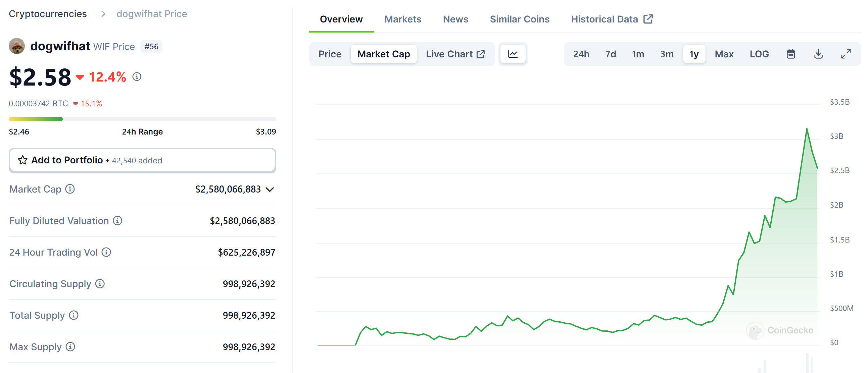Click the star icon in Add to Portfolio
The width and height of the screenshot is (868, 373).
click(x=22, y=160)
